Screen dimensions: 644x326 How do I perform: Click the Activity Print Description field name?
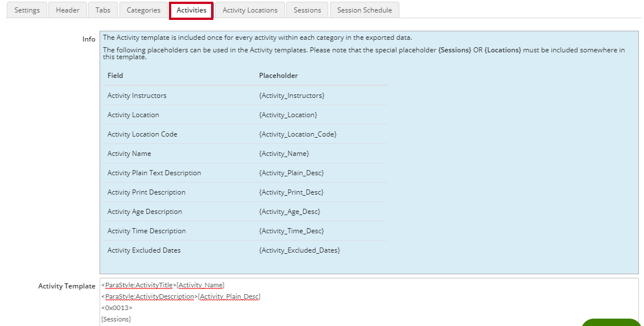coord(146,192)
